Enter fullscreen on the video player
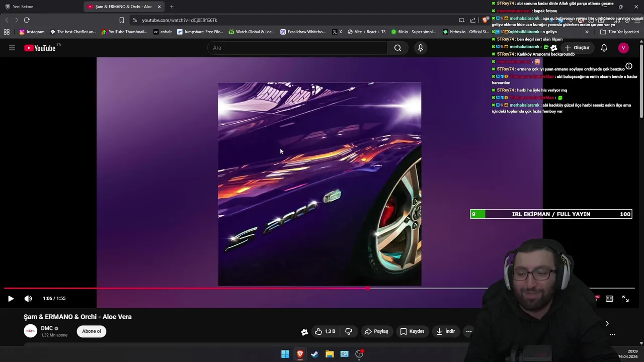644x362 pixels. pyautogui.click(x=625, y=298)
